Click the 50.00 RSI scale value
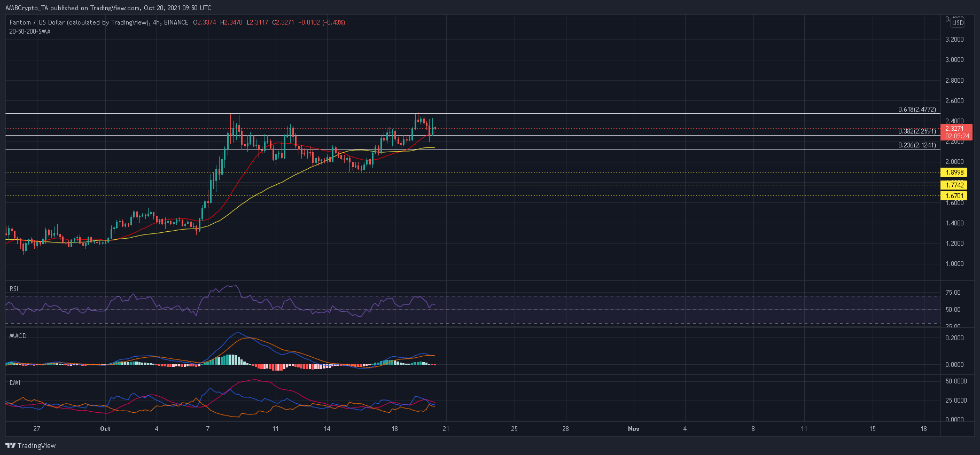The image size is (980, 455). click(x=953, y=310)
